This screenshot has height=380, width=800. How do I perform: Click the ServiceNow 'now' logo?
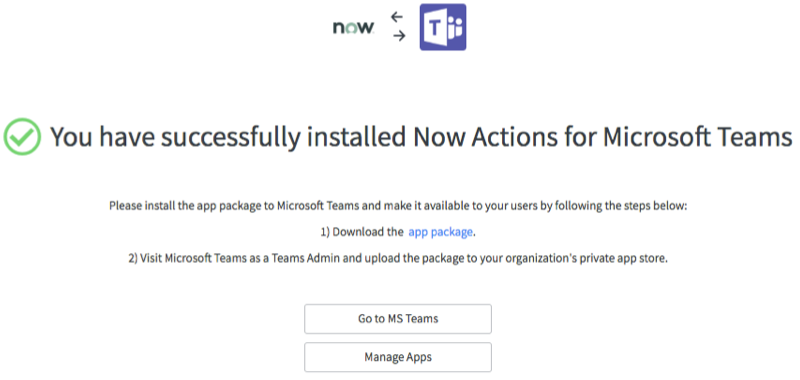(x=354, y=28)
